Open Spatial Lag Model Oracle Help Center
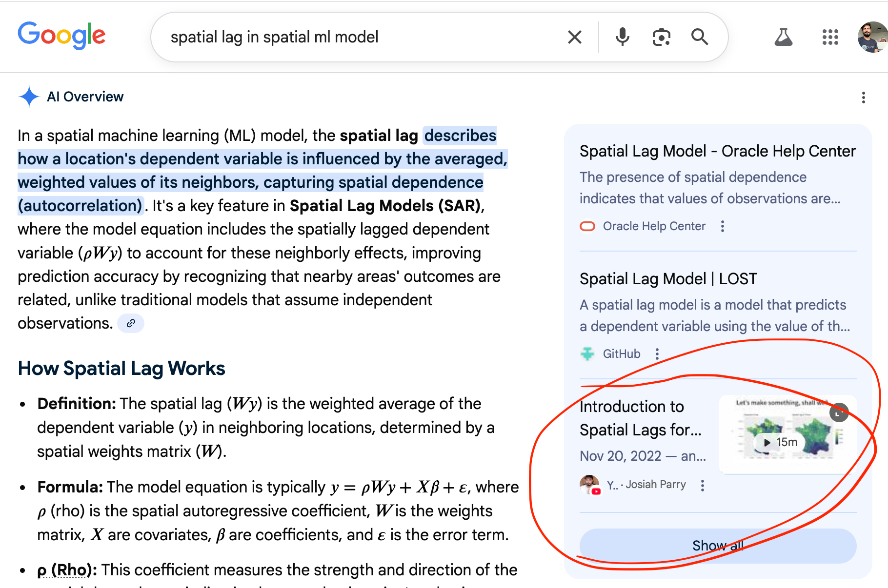 tap(717, 151)
